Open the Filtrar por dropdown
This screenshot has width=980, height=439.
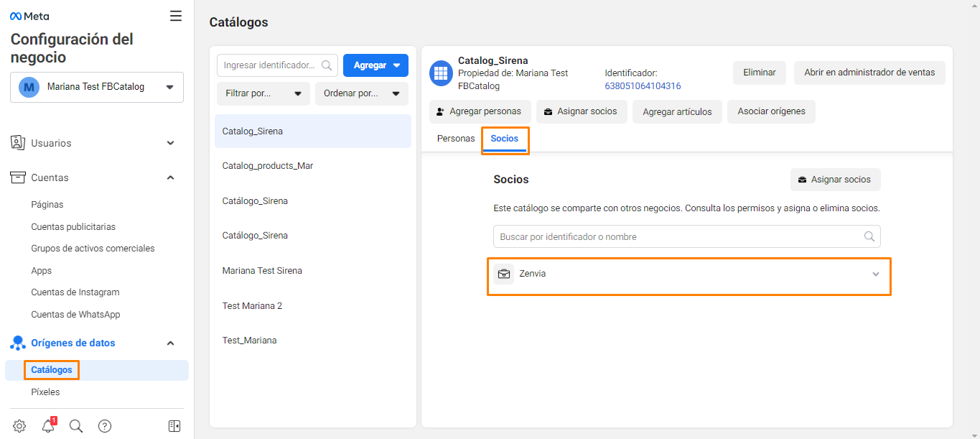(263, 93)
